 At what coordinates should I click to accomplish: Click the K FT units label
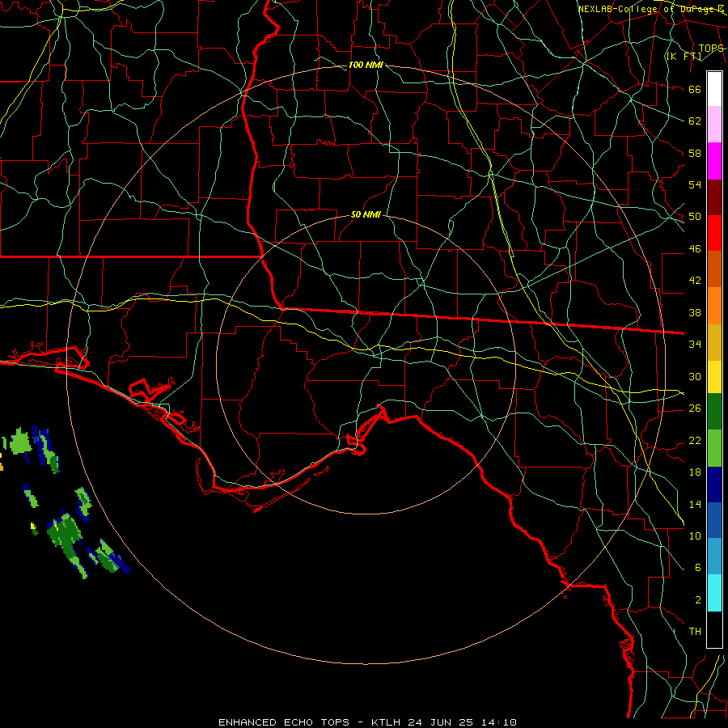coord(684,57)
